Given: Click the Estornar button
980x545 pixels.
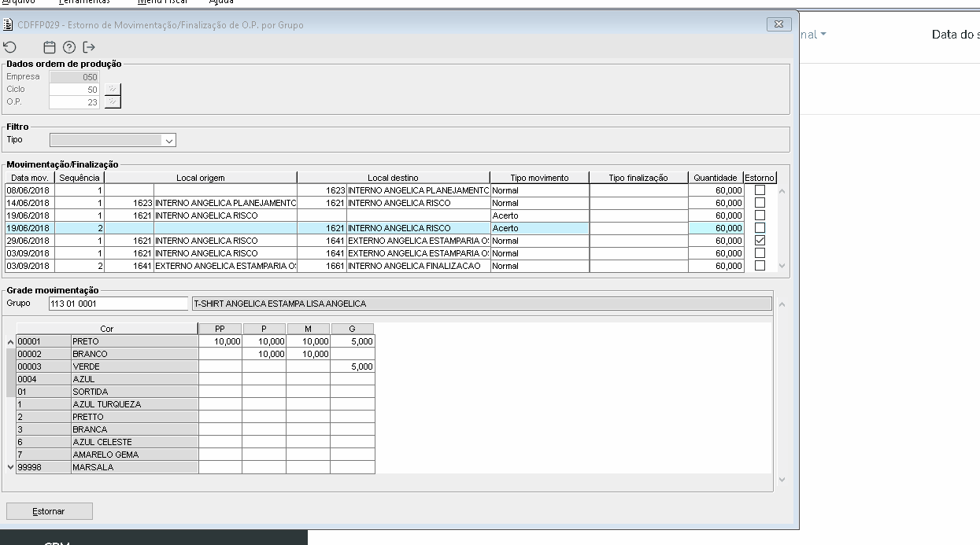Looking at the screenshot, I should click(49, 511).
